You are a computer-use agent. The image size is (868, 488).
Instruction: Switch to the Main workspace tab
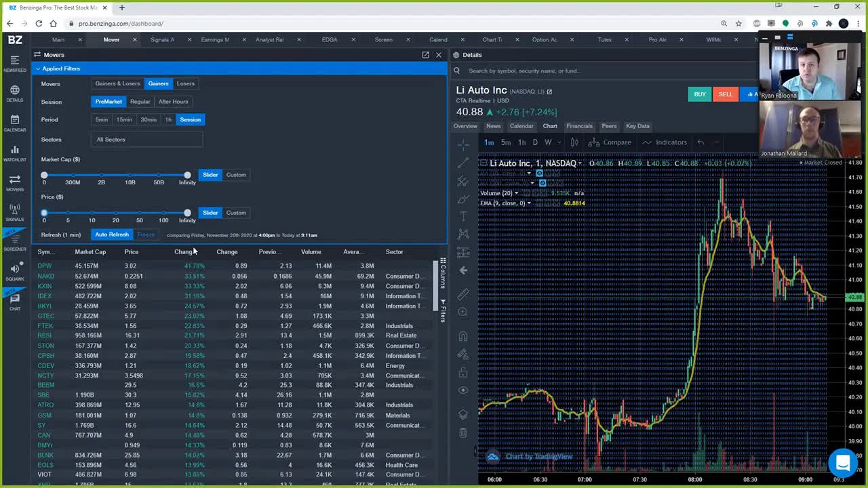[58, 39]
